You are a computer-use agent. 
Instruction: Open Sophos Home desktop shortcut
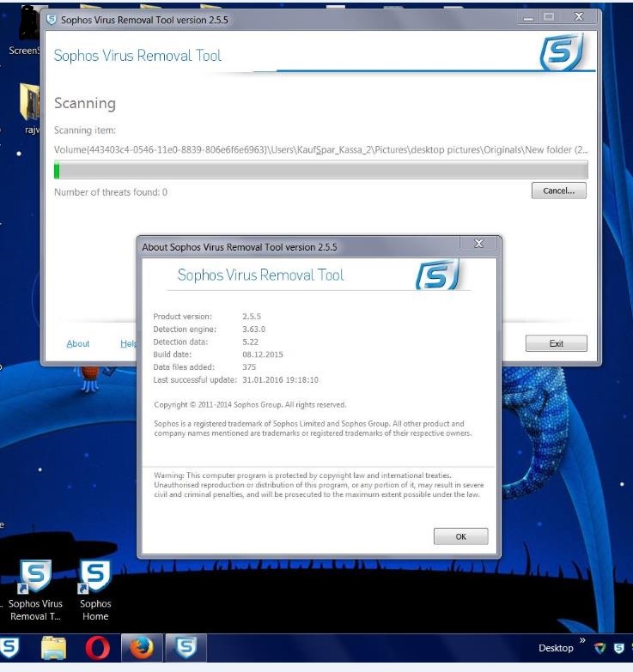pyautogui.click(x=95, y=590)
